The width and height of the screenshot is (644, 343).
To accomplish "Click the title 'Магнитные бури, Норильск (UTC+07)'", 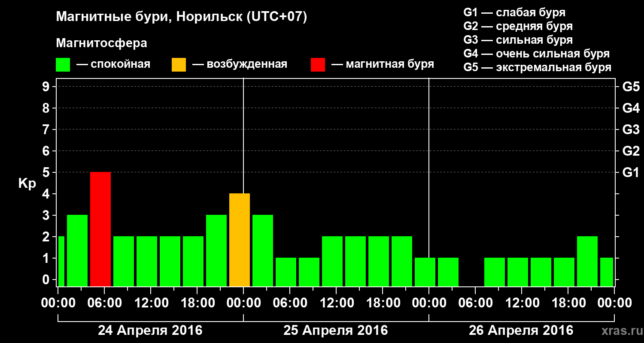I will click(182, 18).
